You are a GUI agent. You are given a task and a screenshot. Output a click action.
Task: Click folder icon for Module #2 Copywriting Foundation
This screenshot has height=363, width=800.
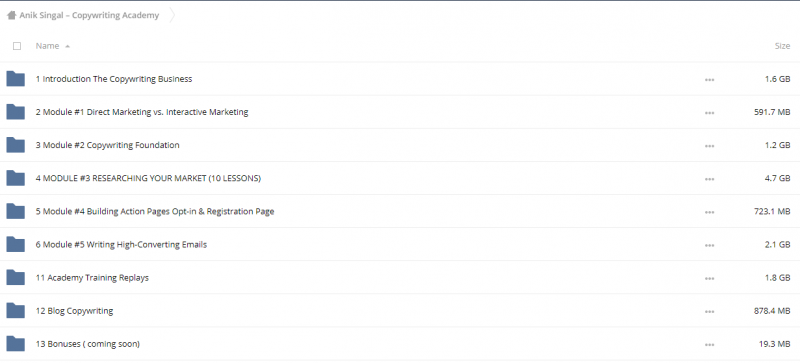coord(15,145)
